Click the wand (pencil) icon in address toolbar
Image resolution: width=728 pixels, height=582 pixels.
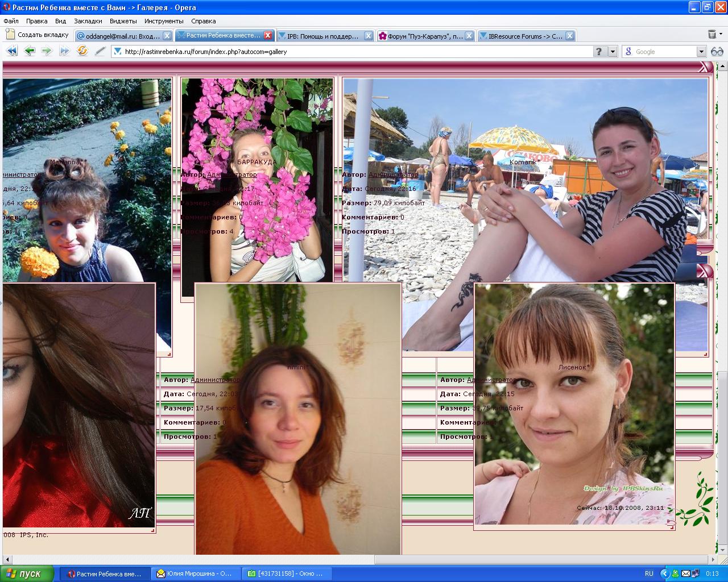100,51
